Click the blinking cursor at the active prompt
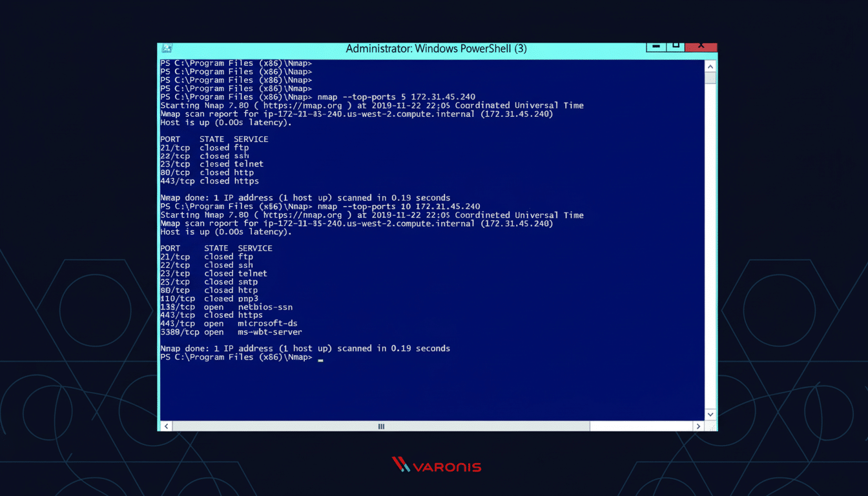 320,359
